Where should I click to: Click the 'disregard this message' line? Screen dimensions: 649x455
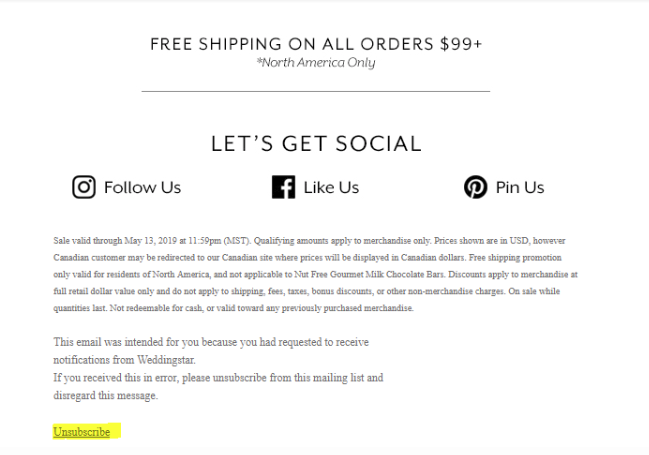pos(106,395)
